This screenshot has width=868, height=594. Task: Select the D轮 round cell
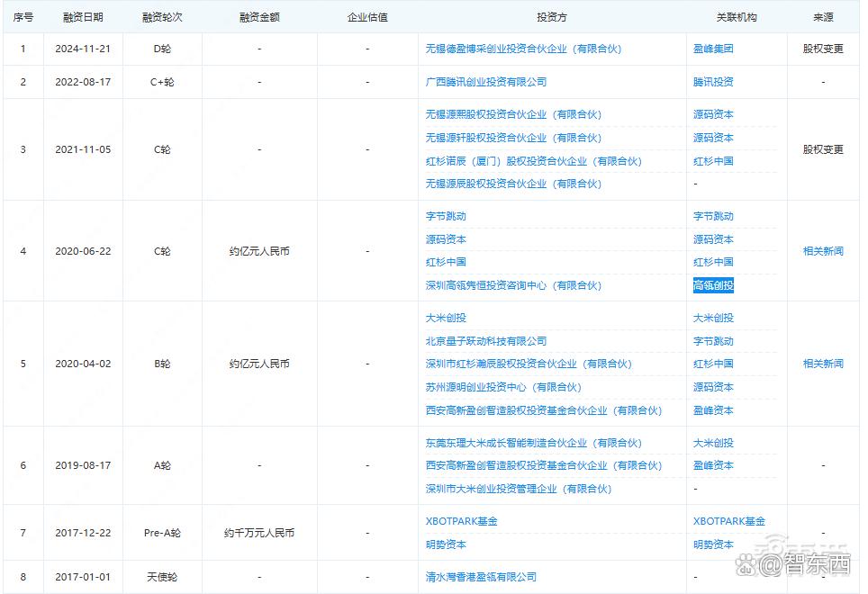coord(162,49)
